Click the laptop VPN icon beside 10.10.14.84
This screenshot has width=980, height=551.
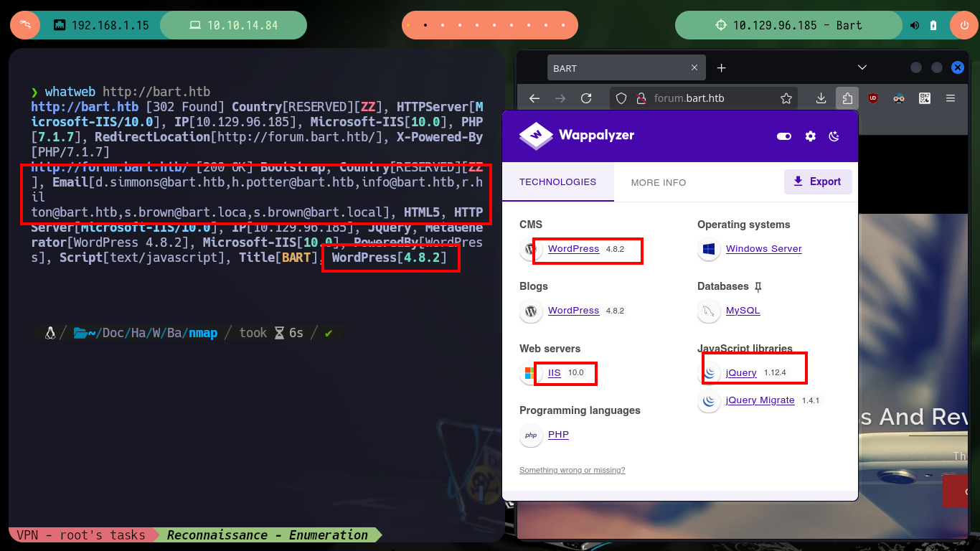click(x=194, y=25)
